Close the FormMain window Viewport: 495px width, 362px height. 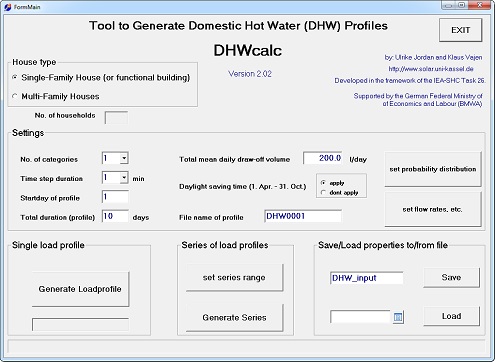coord(479,5)
